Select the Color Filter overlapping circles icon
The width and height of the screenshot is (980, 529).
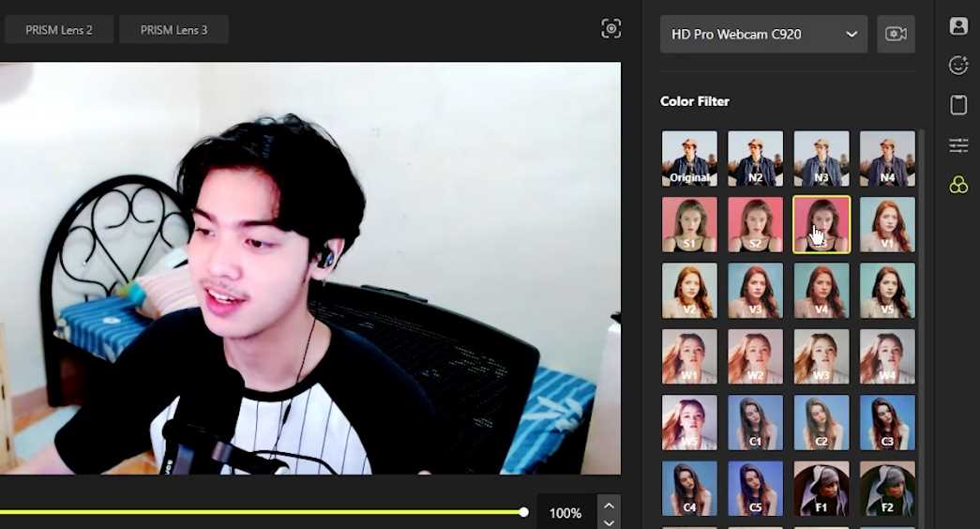tap(957, 186)
